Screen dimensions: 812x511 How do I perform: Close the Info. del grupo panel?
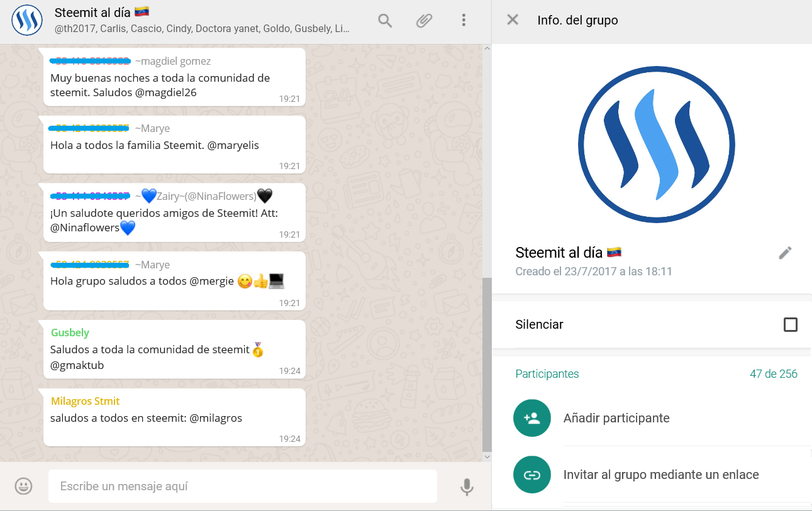point(513,19)
